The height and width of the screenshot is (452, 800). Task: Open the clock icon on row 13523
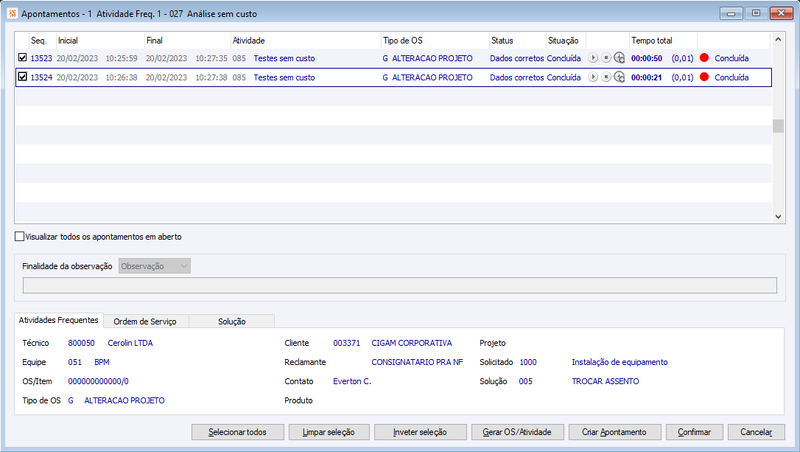pos(619,58)
